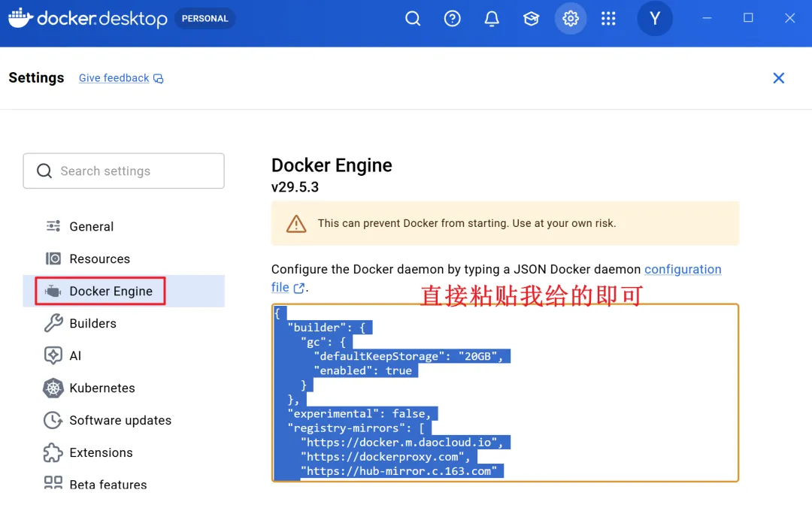Open the Give feedback link
812x526 pixels.
pos(114,78)
